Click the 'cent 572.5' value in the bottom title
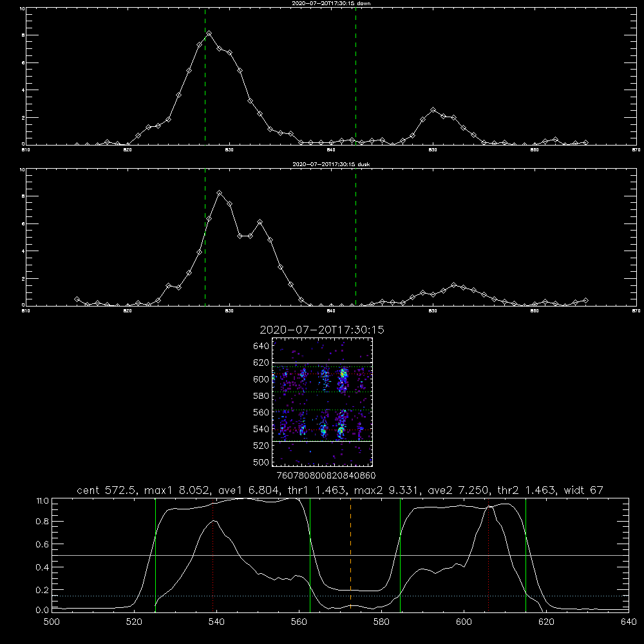The height and width of the screenshot is (644, 644). click(107, 490)
